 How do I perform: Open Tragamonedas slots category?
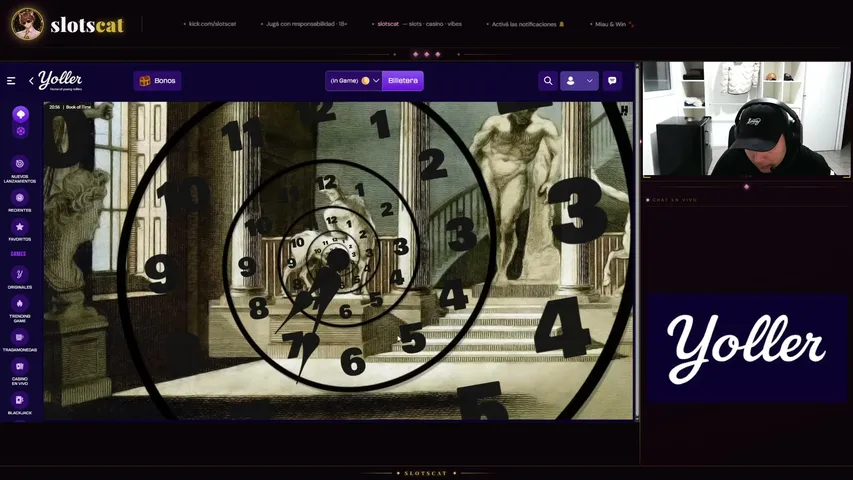(x=20, y=341)
